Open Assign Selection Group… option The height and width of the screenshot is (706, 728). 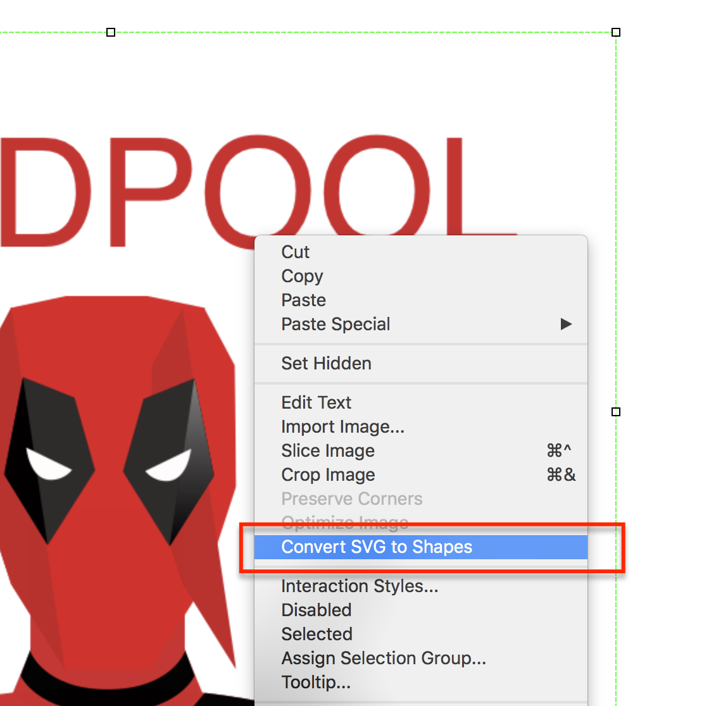click(x=420, y=658)
